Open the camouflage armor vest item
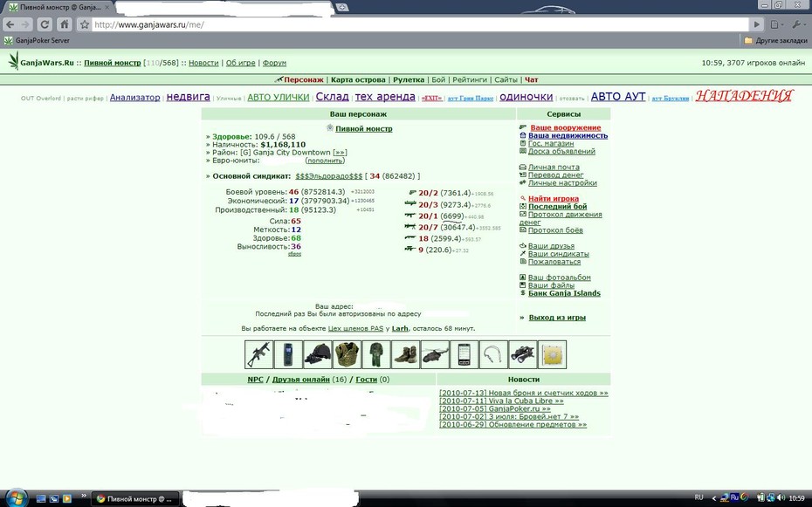Viewport: 812px width, 507px height. coord(347,354)
